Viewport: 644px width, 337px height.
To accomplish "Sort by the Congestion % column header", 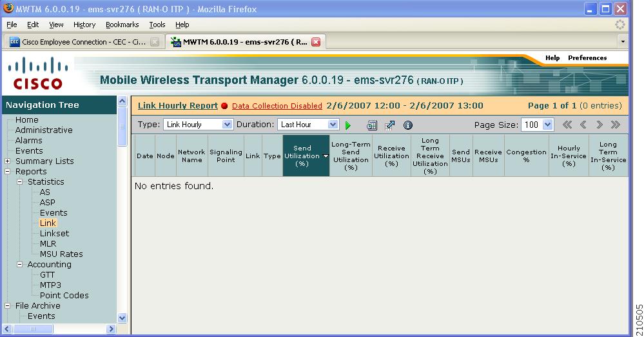I will [x=526, y=156].
